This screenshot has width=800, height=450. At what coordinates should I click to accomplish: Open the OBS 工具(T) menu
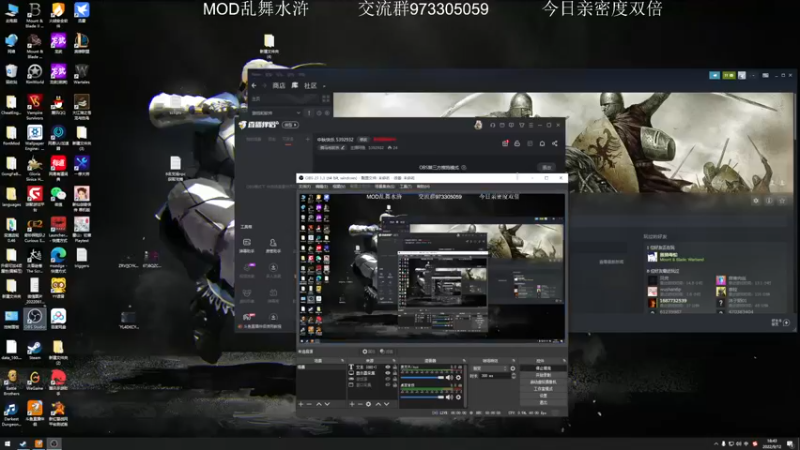405,187
